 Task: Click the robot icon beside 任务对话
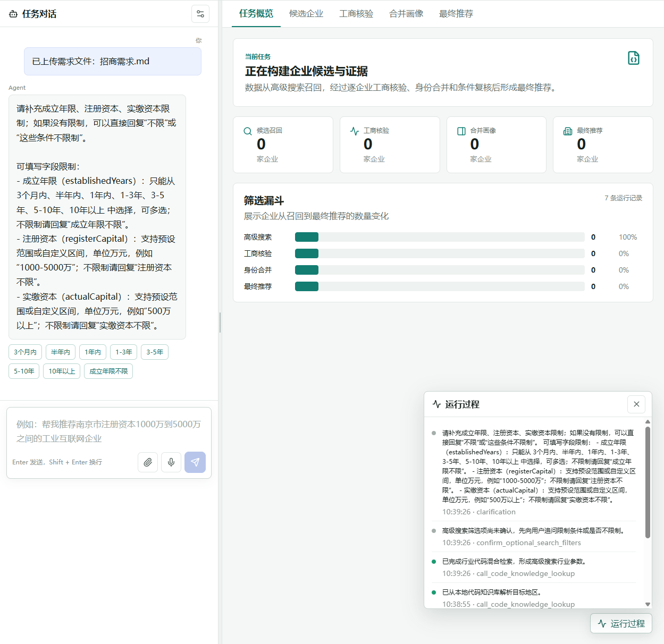pos(13,14)
